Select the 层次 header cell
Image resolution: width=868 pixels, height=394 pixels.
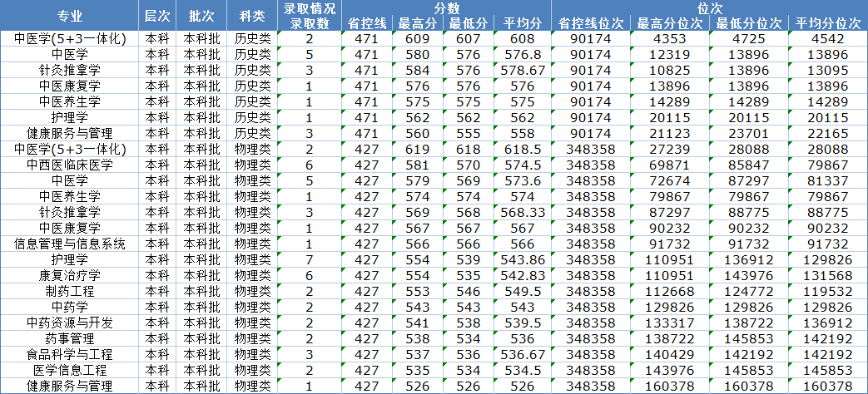156,16
